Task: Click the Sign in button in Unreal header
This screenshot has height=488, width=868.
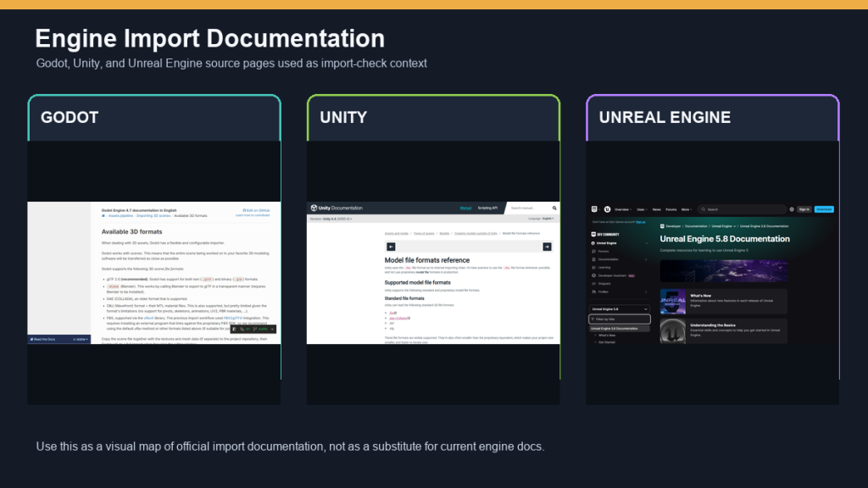Action: [804, 209]
